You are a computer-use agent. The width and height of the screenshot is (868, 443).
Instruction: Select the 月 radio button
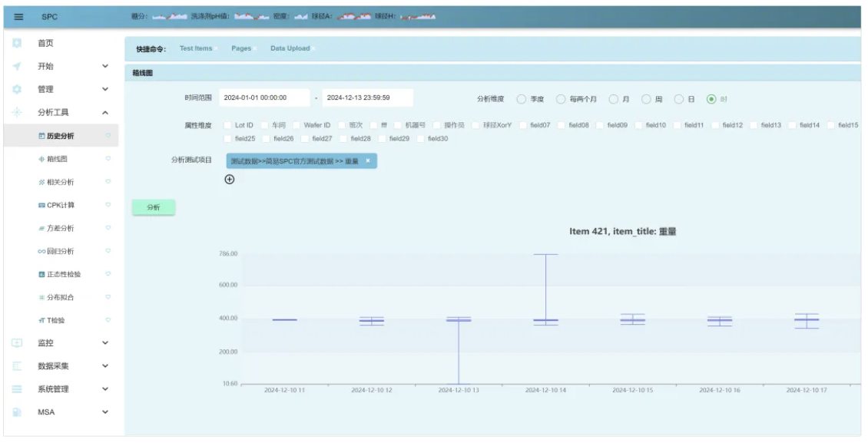(613, 99)
